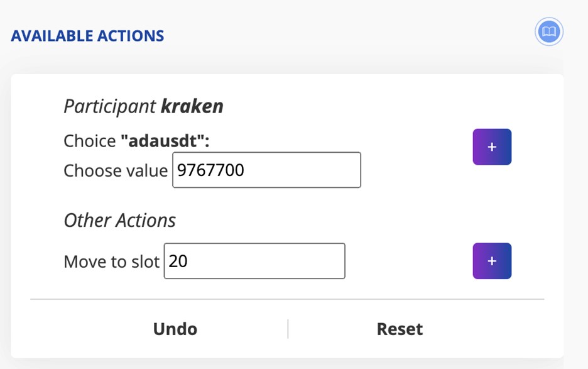Click the bold adausdt choice name
The width and height of the screenshot is (588, 369).
point(163,141)
